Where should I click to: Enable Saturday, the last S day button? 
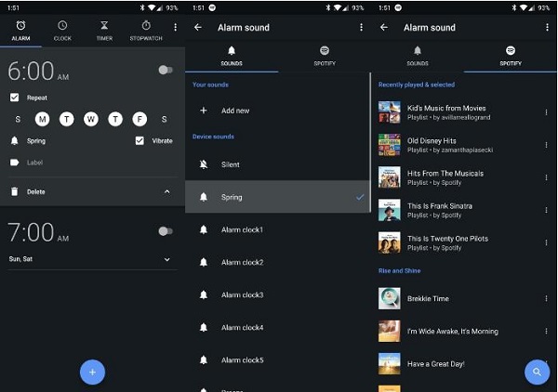pyautogui.click(x=164, y=120)
